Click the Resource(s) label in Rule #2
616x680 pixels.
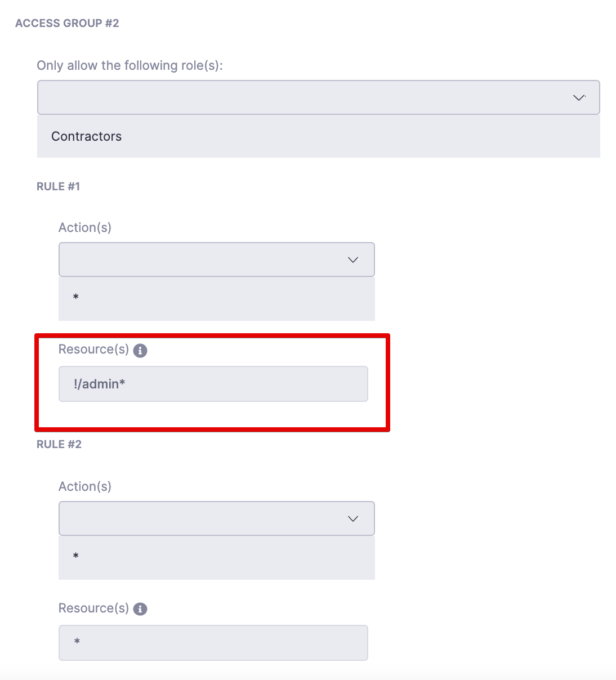click(x=93, y=608)
